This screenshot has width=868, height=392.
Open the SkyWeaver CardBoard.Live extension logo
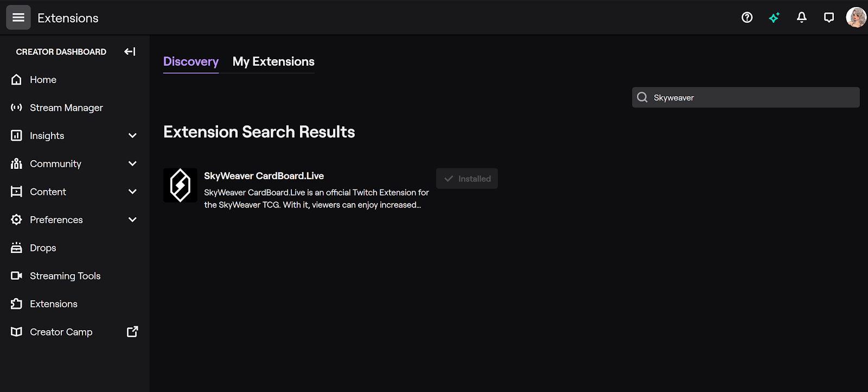[180, 185]
